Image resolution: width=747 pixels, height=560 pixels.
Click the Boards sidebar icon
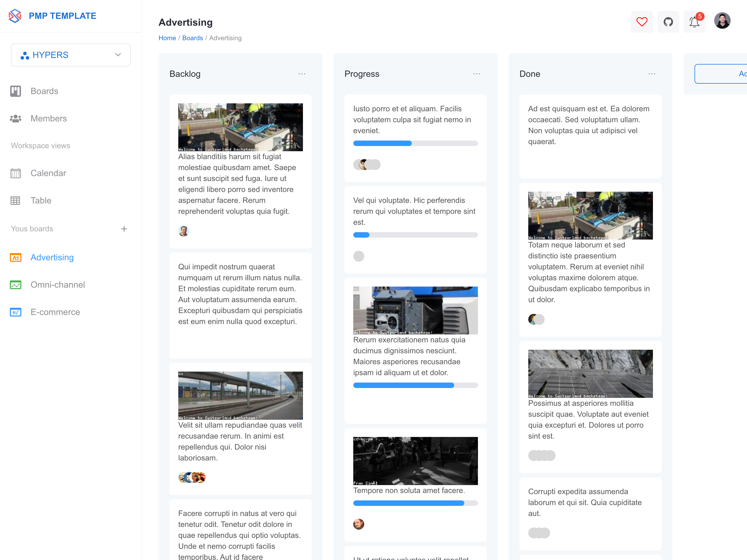16,91
